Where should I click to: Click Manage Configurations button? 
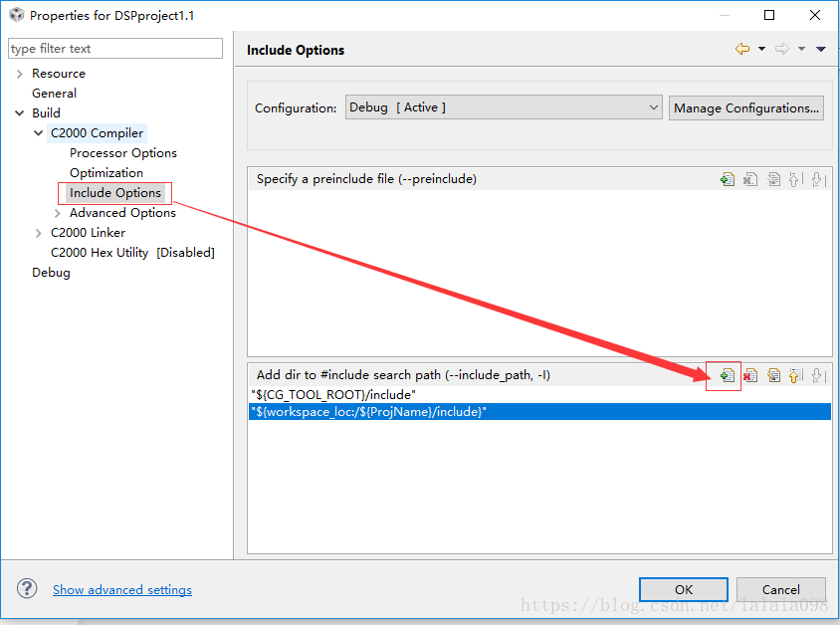pyautogui.click(x=746, y=107)
